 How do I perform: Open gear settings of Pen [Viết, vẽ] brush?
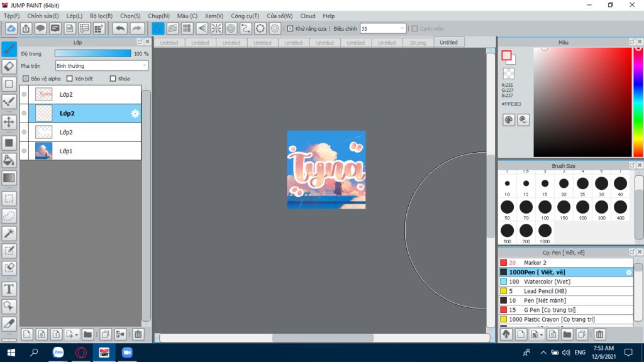click(628, 272)
